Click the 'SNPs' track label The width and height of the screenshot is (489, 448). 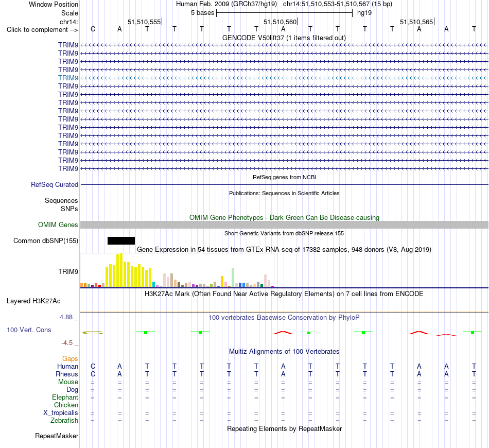pyautogui.click(x=69, y=209)
